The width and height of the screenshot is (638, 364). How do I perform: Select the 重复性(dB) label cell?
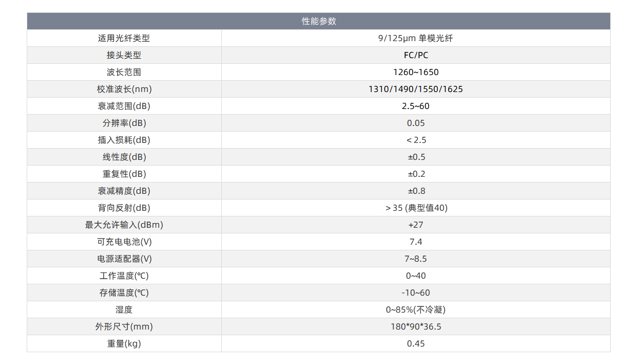[124, 174]
